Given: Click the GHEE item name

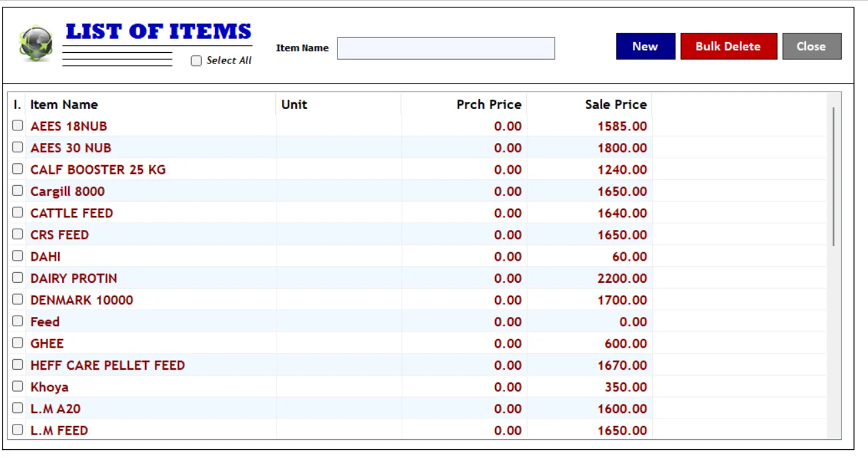Looking at the screenshot, I should tap(47, 344).
